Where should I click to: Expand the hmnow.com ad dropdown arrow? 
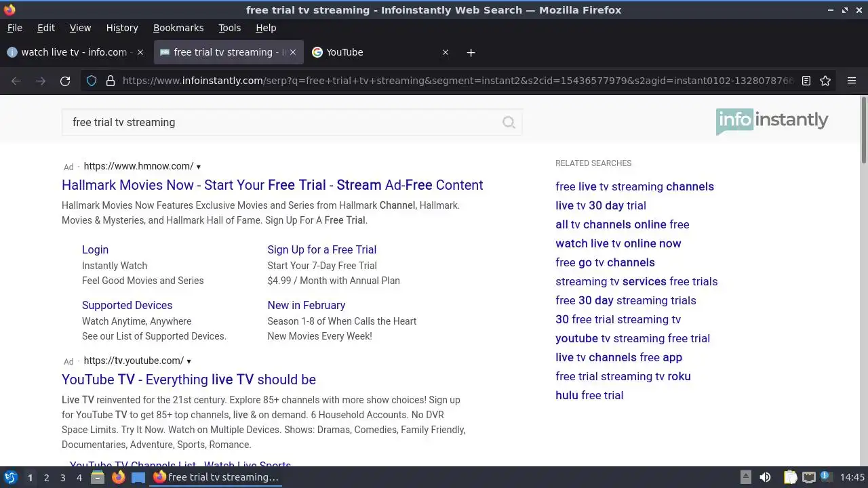coord(198,167)
